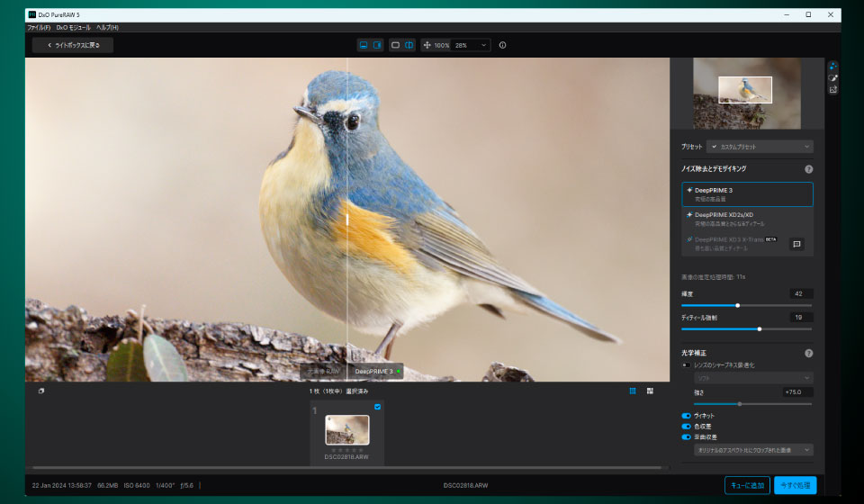Expand the 28% zoom level dropdown
Viewport: 864px width, 504px height.
click(471, 45)
